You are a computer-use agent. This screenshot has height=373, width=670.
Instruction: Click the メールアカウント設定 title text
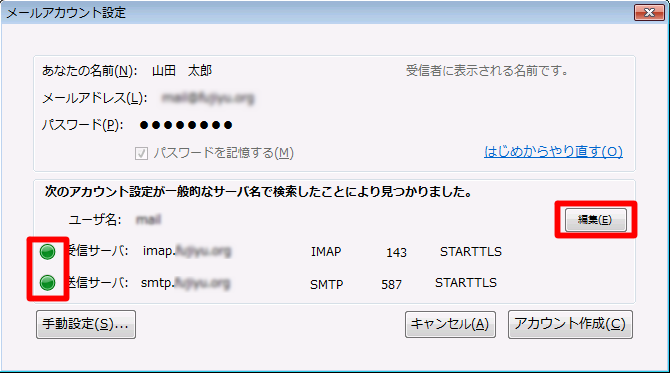(x=66, y=13)
